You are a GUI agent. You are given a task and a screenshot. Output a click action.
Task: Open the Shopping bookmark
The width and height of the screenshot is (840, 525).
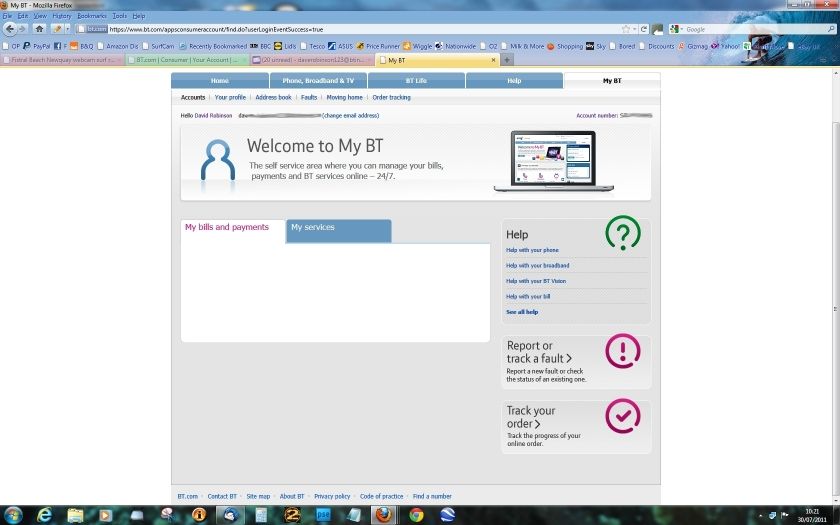[x=565, y=46]
